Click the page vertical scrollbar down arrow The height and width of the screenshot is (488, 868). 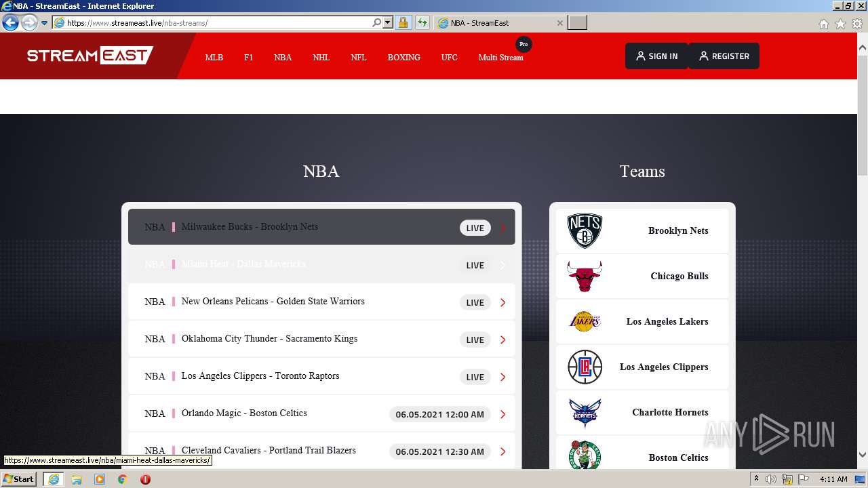(862, 455)
